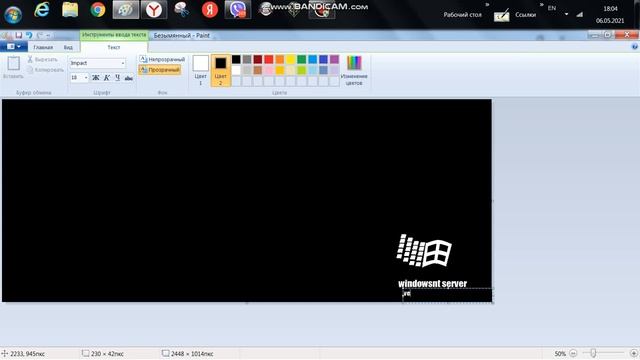Viewport: 640px width, 360px height.
Task: Pick the purple palette swatch
Action: click(334, 60)
